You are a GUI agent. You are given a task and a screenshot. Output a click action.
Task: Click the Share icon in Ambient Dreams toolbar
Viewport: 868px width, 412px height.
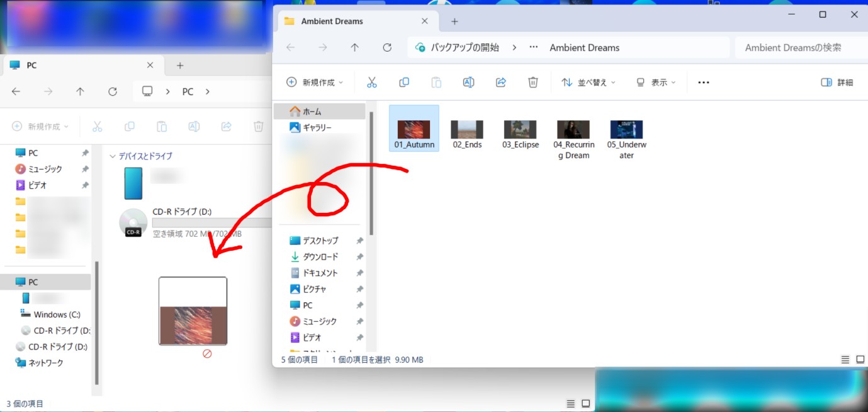(501, 83)
